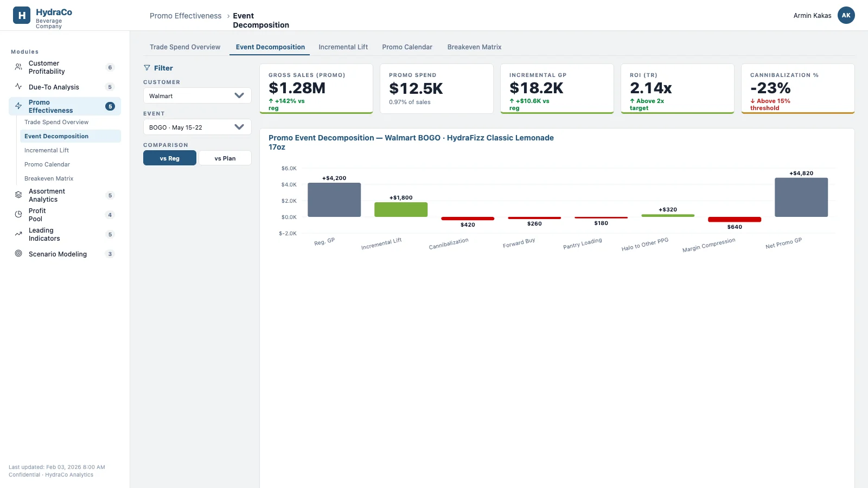Open the Customer dropdown showing Walmart
The height and width of the screenshot is (488, 868).
(x=197, y=95)
